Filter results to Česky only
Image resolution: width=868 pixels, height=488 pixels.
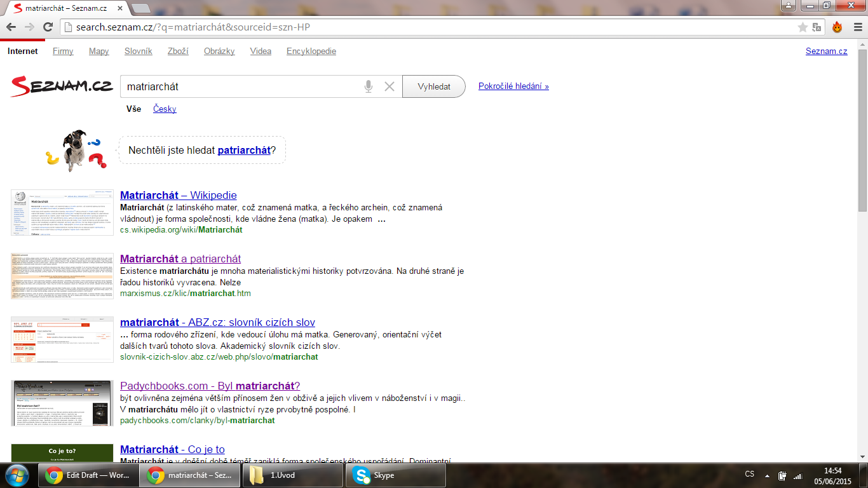click(x=165, y=109)
